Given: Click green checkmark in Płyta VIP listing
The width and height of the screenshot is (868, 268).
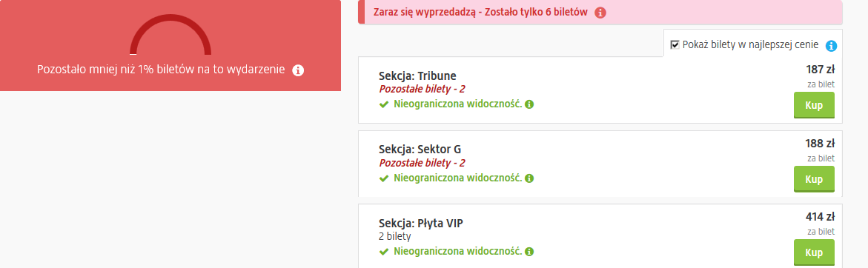Looking at the screenshot, I should point(384,252).
